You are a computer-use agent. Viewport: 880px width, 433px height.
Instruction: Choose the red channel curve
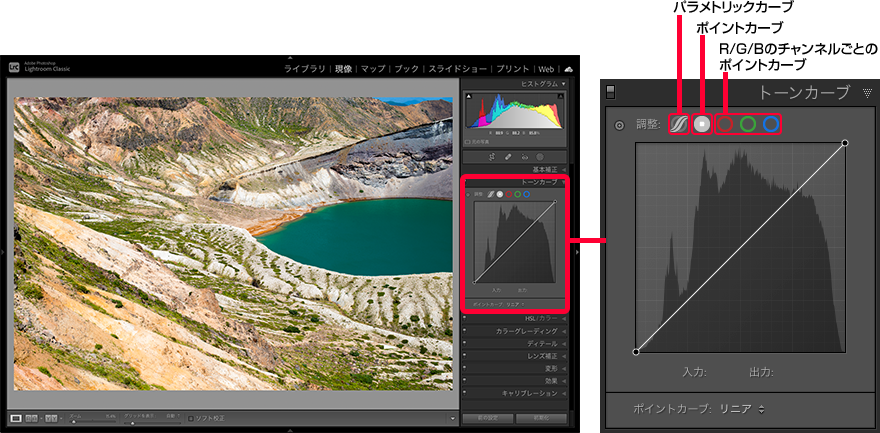[726, 124]
